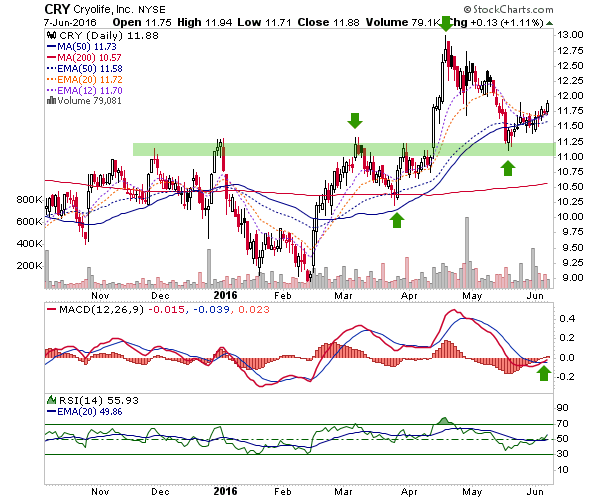Click the +0.13 (+1.11%) change value
The width and height of the screenshot is (600, 500).
coord(507,23)
